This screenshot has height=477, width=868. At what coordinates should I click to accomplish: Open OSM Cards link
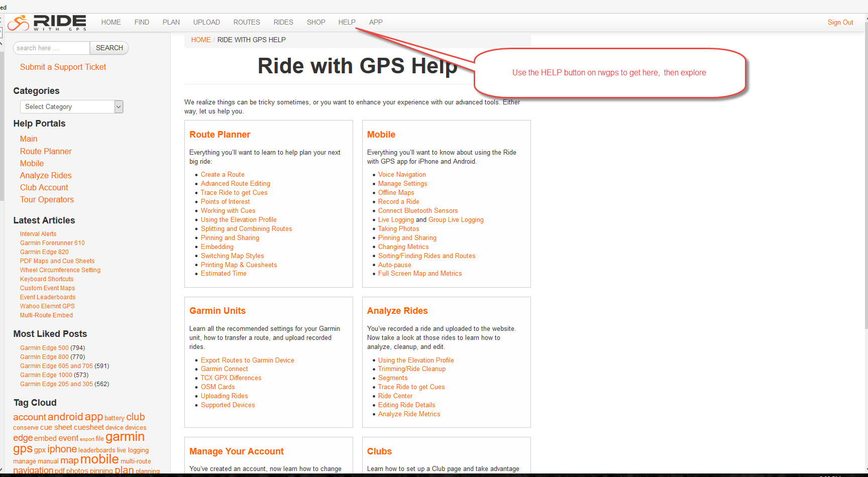[x=218, y=387]
